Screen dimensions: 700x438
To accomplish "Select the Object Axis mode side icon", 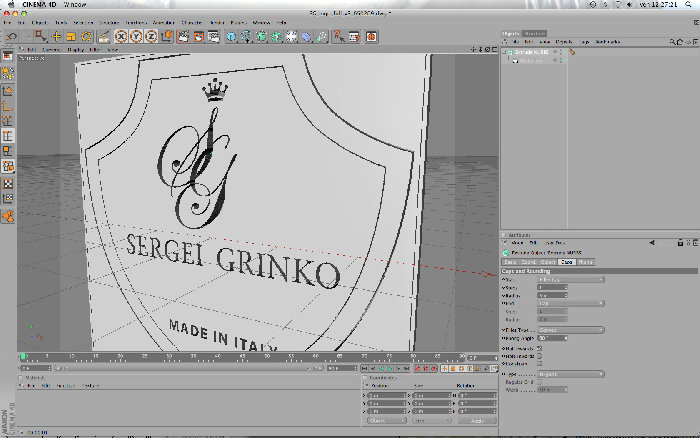I will pyautogui.click(x=8, y=106).
